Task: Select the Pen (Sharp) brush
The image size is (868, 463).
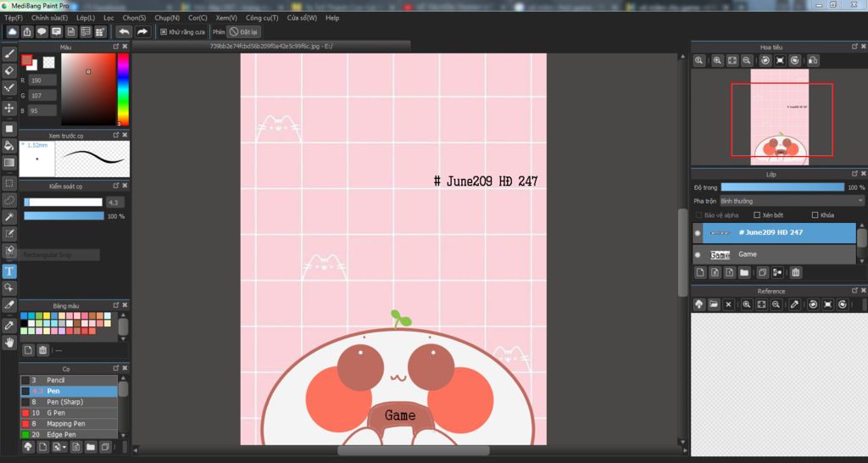Action: (70, 402)
